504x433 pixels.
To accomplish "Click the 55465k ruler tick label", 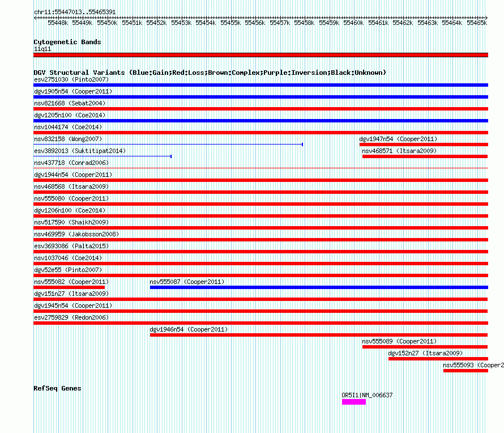I will click(x=477, y=23).
